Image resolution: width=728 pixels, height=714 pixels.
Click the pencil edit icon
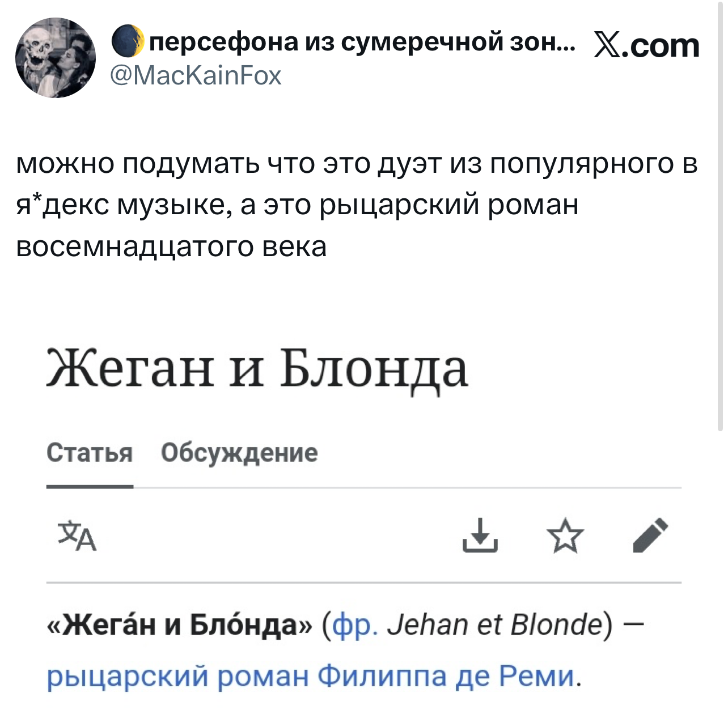650,535
